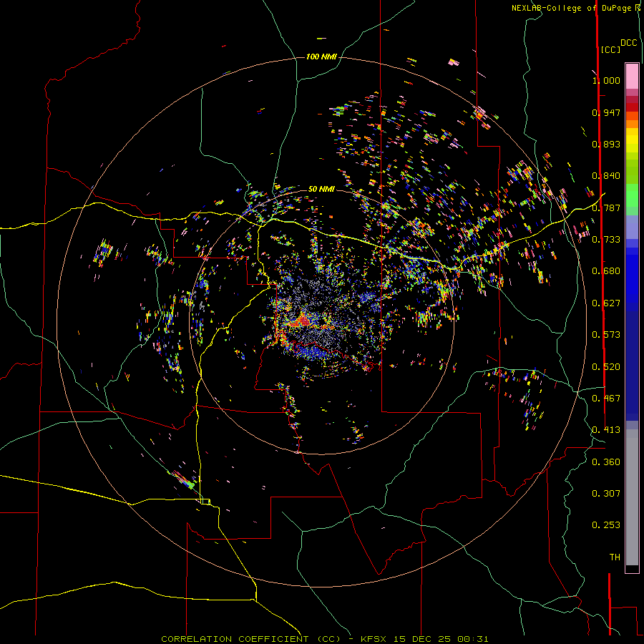Pick the large gray segment of color bar
This screenshot has width=644, height=644.
632,497
